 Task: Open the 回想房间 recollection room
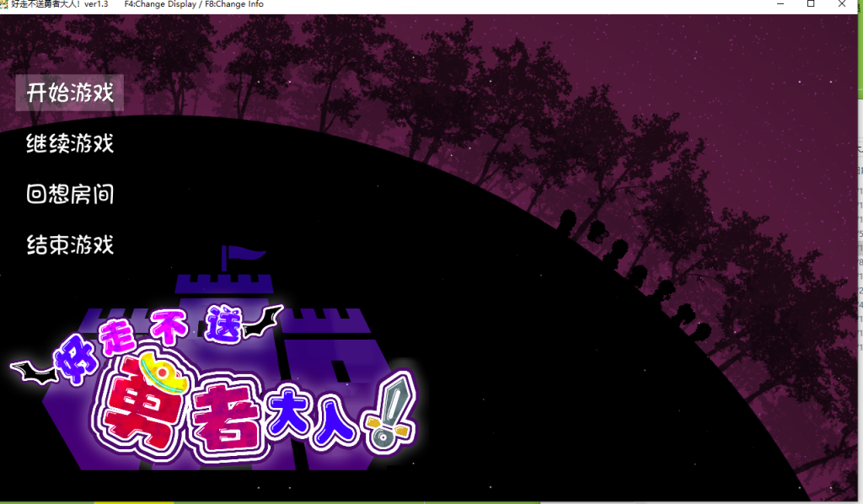[x=70, y=195]
